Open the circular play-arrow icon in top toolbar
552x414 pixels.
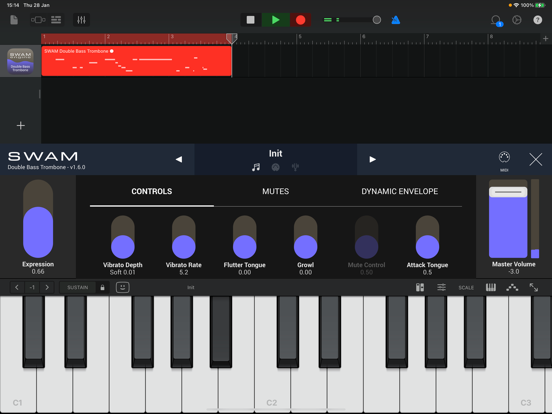517,20
